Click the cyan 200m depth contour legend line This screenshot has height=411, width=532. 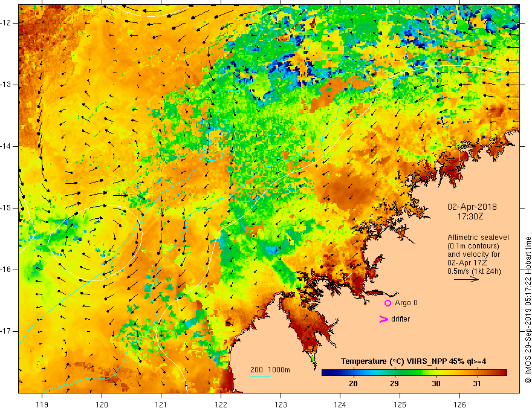click(x=260, y=376)
